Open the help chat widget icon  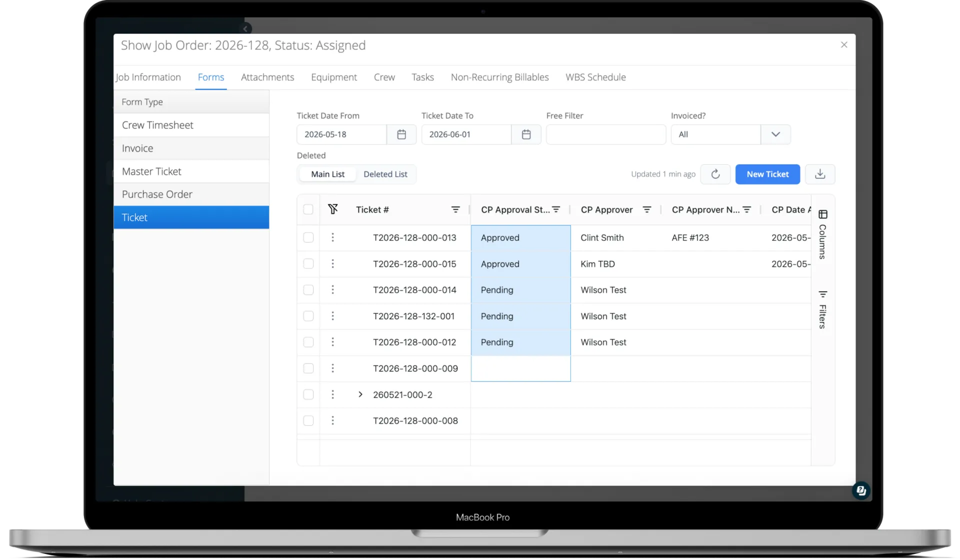click(x=861, y=491)
